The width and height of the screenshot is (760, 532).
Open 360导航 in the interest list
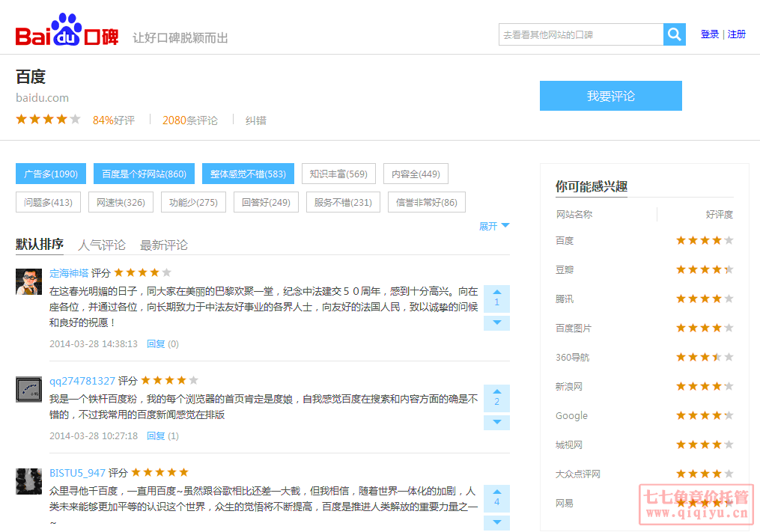(x=572, y=357)
